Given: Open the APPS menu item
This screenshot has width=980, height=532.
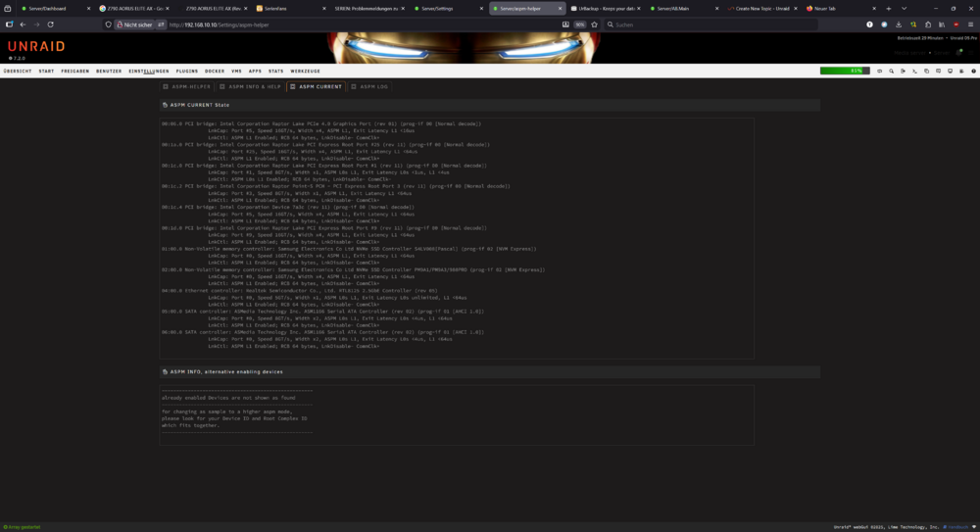Looking at the screenshot, I should 255,72.
